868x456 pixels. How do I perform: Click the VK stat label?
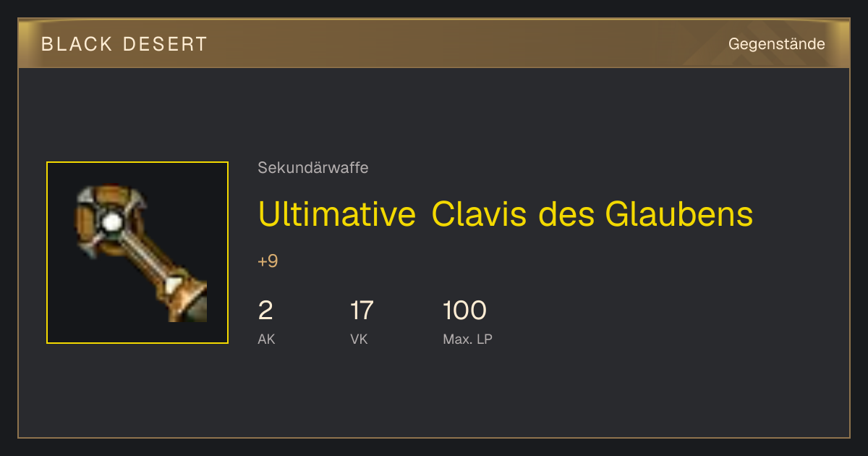pyautogui.click(x=359, y=339)
